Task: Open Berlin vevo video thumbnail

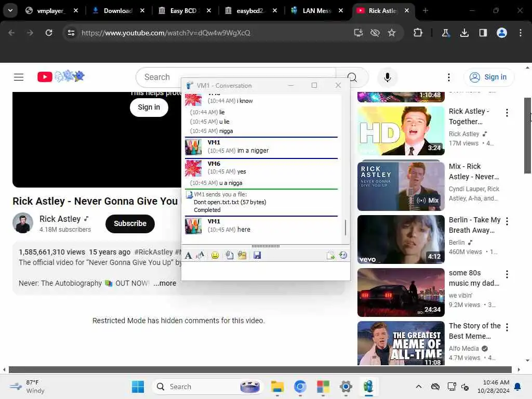Action: coord(401,240)
